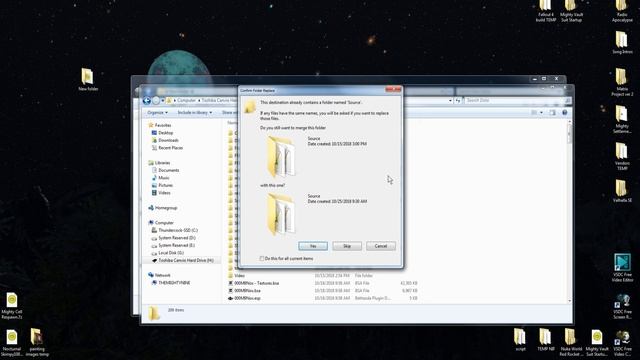Open Valhalla SE desktop folder
This screenshot has width=640, height=360.
click(x=622, y=191)
